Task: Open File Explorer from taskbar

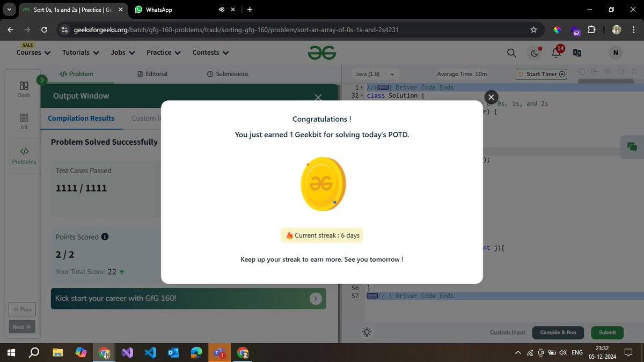Action: tap(57, 352)
